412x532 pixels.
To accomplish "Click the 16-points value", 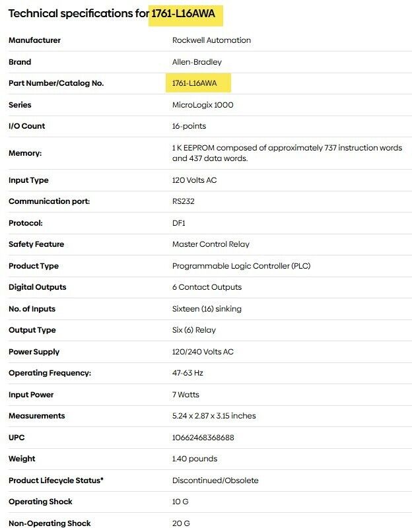I will [189, 126].
